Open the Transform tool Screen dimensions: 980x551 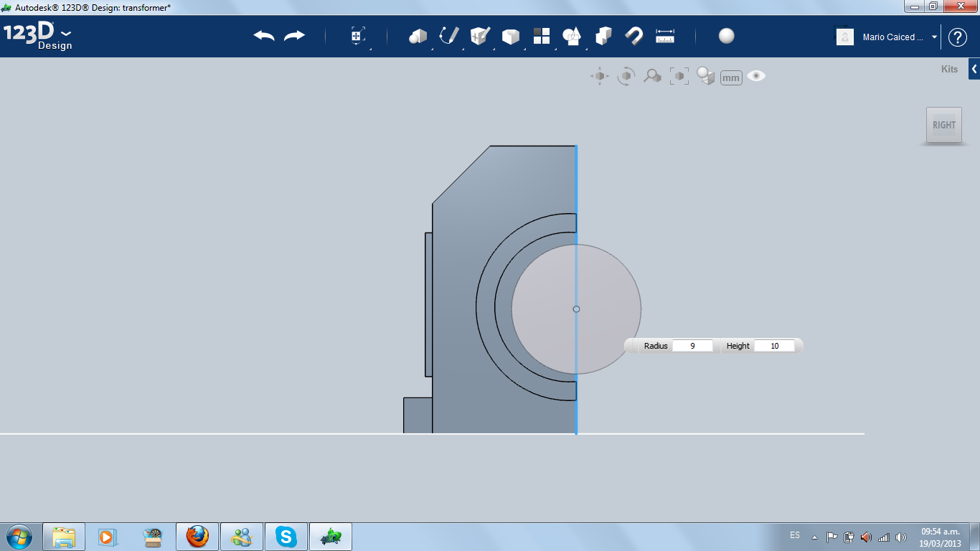click(358, 36)
